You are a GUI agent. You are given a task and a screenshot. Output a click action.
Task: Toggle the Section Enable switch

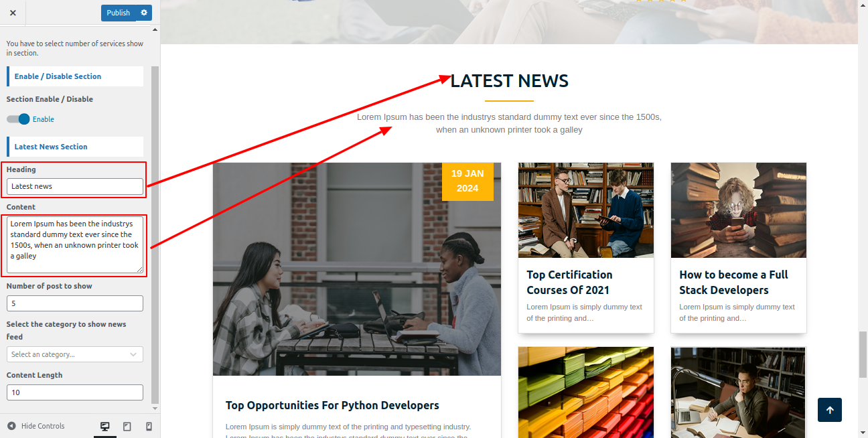point(19,119)
